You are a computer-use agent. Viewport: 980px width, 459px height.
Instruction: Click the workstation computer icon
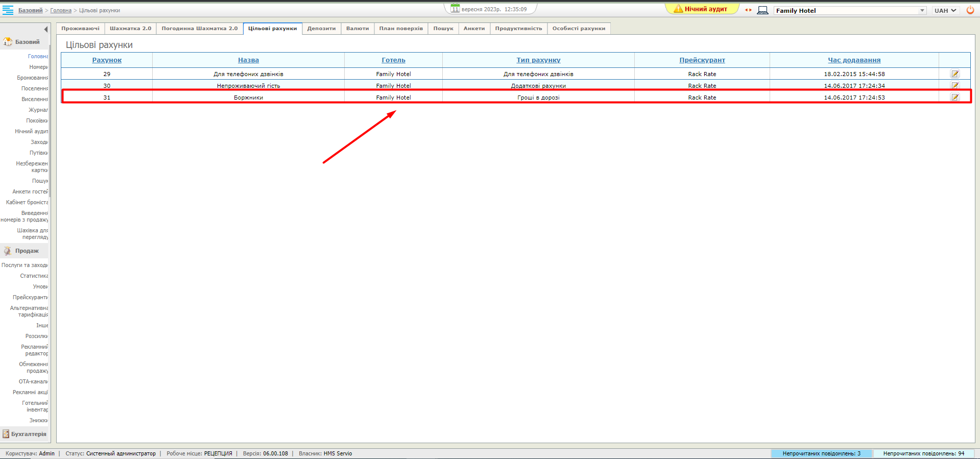tap(762, 10)
